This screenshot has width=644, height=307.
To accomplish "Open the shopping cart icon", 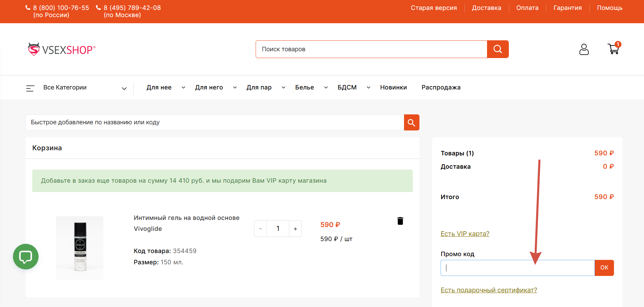I will [x=614, y=48].
